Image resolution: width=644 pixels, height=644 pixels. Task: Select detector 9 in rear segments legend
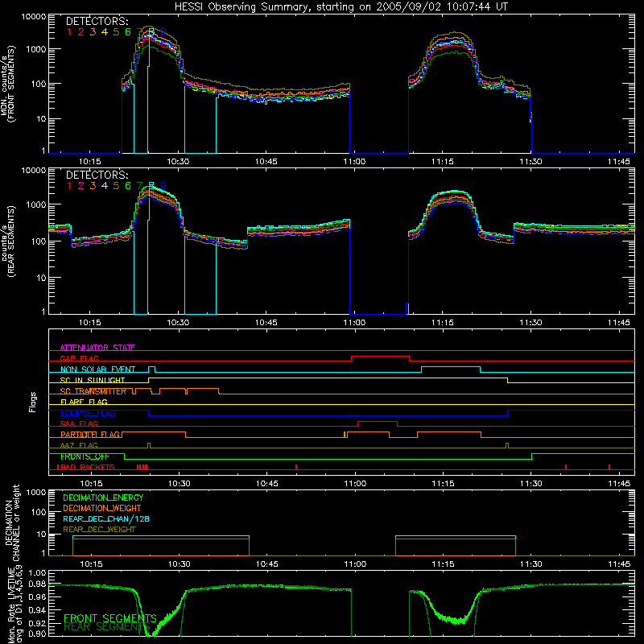point(163,186)
